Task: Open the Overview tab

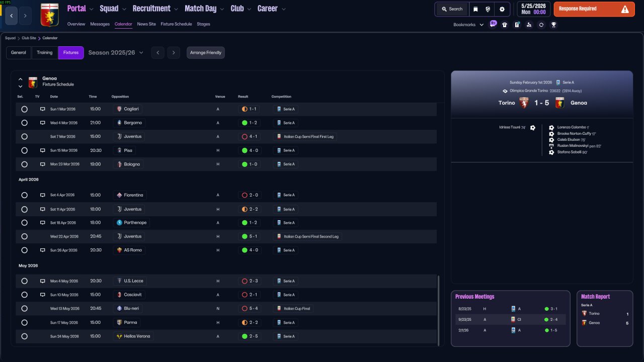Action: 76,24
